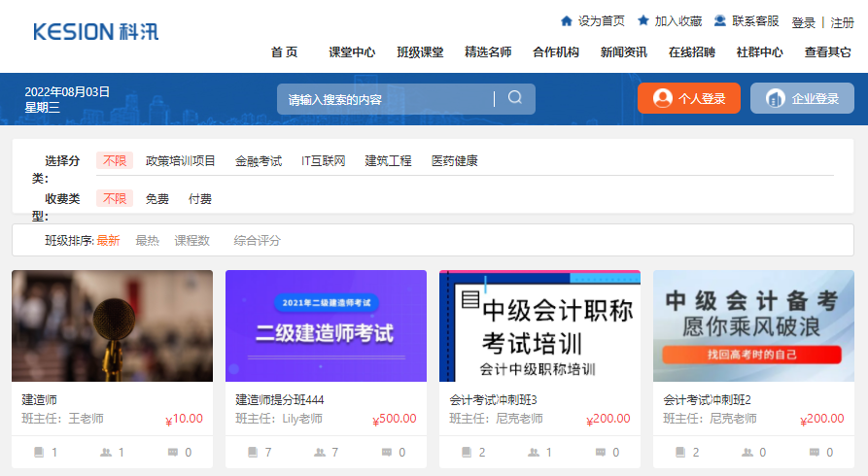Click the home icon beside 设为首页
The width and height of the screenshot is (868, 476).
tap(567, 20)
